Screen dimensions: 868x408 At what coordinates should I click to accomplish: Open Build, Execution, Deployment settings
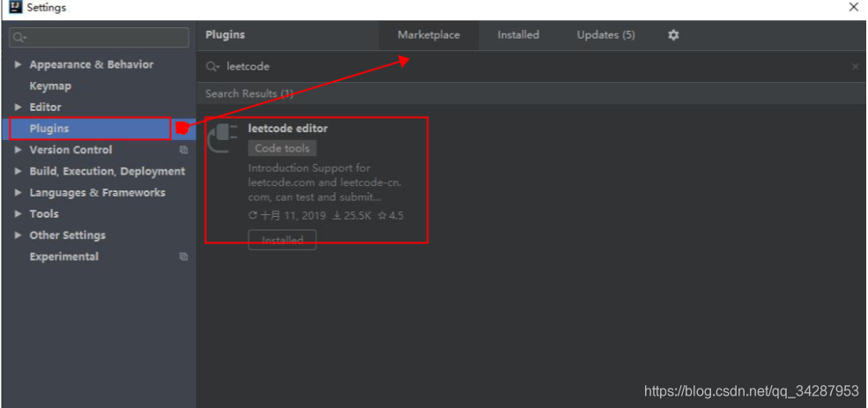(x=108, y=172)
